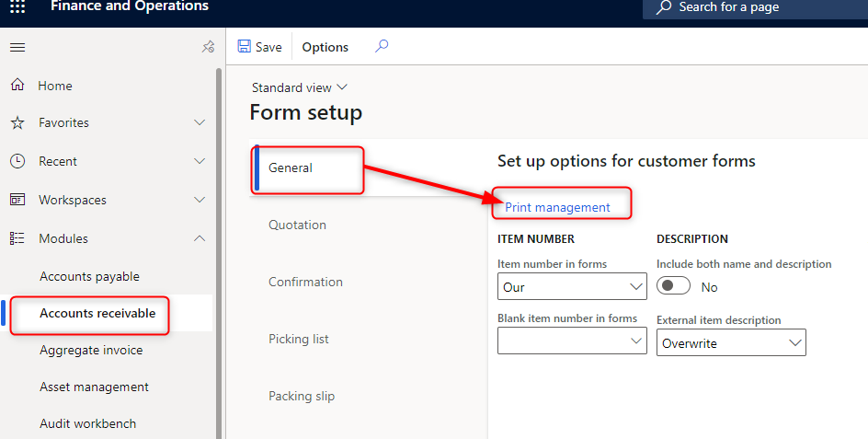The image size is (868, 439).
Task: Collapse the Modules section chevron
Action: (x=200, y=238)
